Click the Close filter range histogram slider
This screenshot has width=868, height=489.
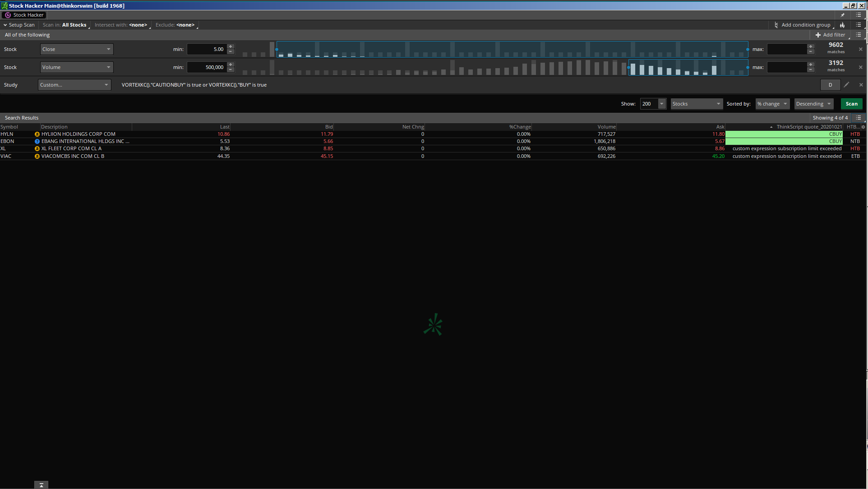point(512,49)
